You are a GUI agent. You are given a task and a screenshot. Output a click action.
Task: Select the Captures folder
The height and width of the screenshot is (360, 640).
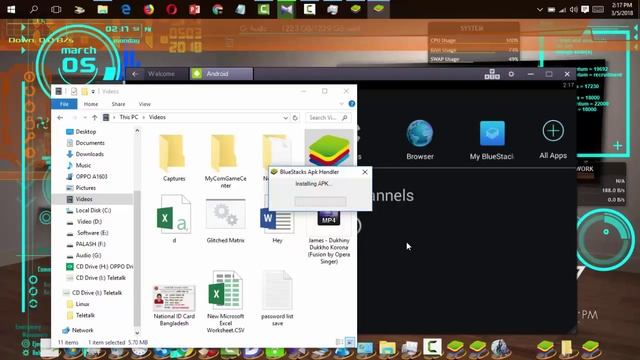(x=174, y=158)
